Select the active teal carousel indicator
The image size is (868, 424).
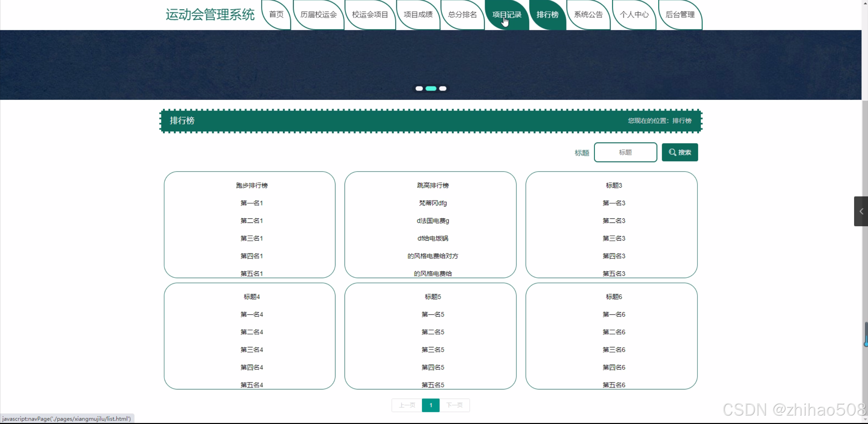point(431,89)
